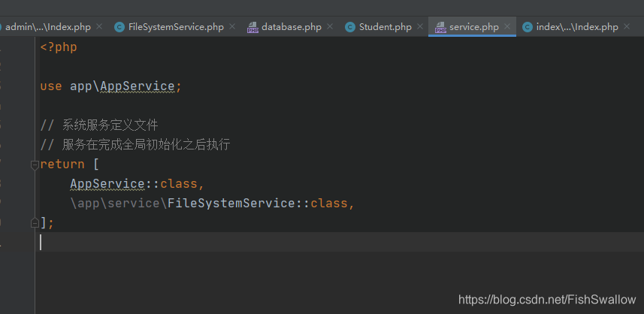Select the service.php tab
Screen dimensions: 644x314
474,27
